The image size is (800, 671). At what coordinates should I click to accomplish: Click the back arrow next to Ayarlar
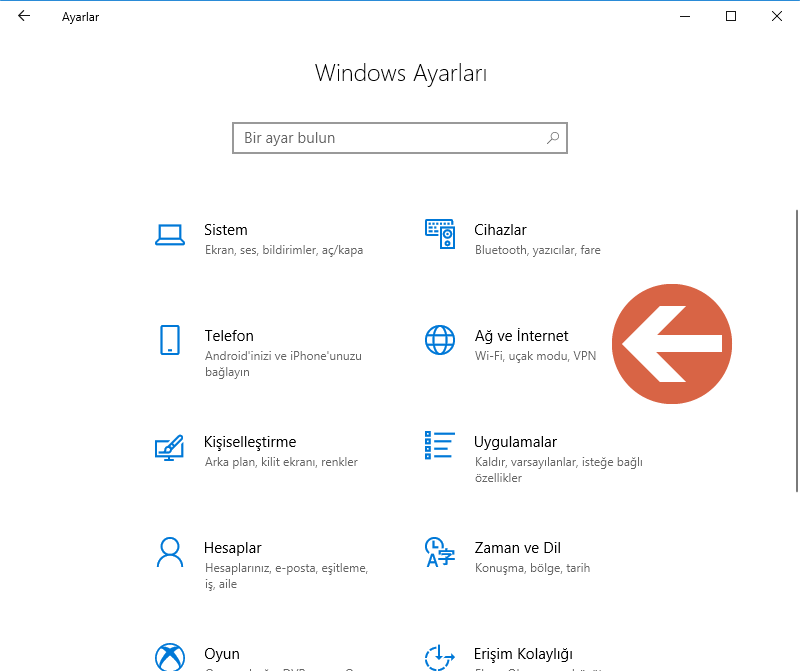tap(24, 16)
